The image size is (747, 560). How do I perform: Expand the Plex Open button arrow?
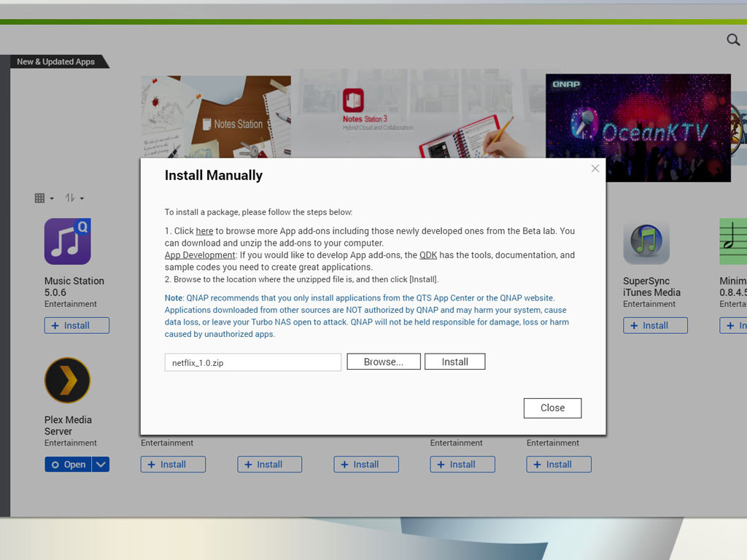[x=101, y=464]
